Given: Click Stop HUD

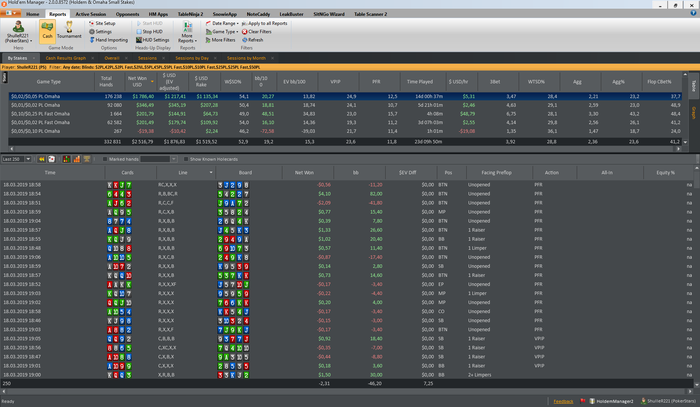Looking at the screenshot, I should (x=149, y=32).
